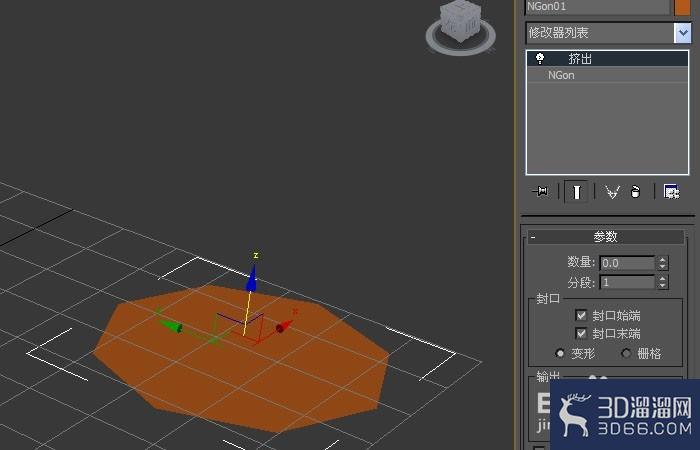
Task: Remove modifier from stack icon
Action: click(x=636, y=192)
